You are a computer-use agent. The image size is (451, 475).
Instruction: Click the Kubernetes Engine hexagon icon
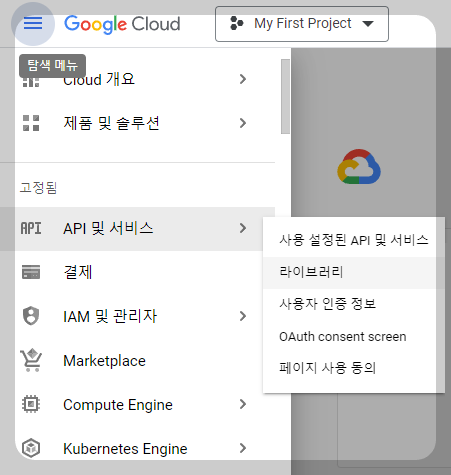[x=31, y=448]
